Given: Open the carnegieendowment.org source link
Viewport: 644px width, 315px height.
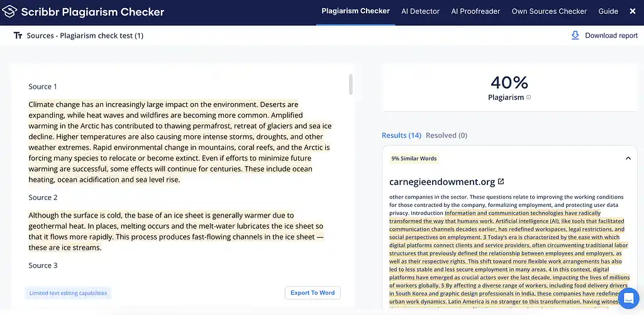Looking at the screenshot, I should point(442,182).
